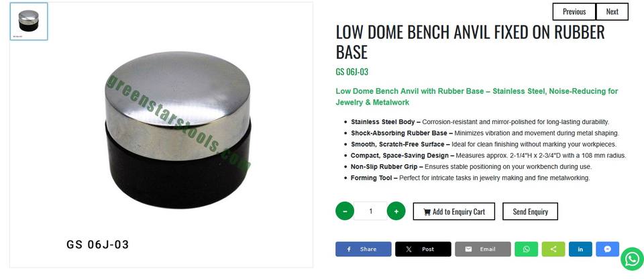Go to Next product
This screenshot has width=644, height=279.
pos(612,11)
